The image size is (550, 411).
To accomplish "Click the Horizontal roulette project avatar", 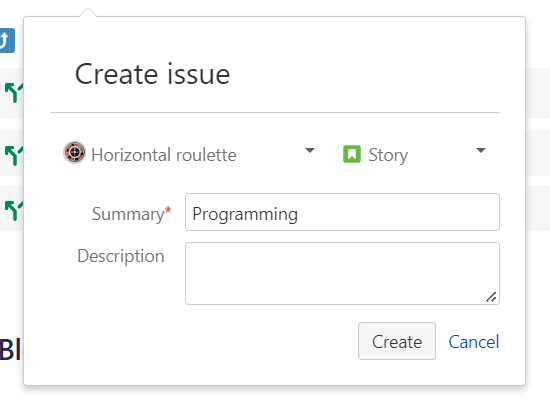I will coord(74,152).
